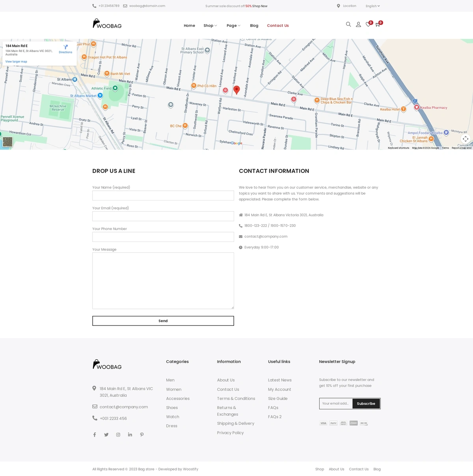Open the wishlist heart icon
This screenshot has height=476, width=473.
pyautogui.click(x=368, y=24)
